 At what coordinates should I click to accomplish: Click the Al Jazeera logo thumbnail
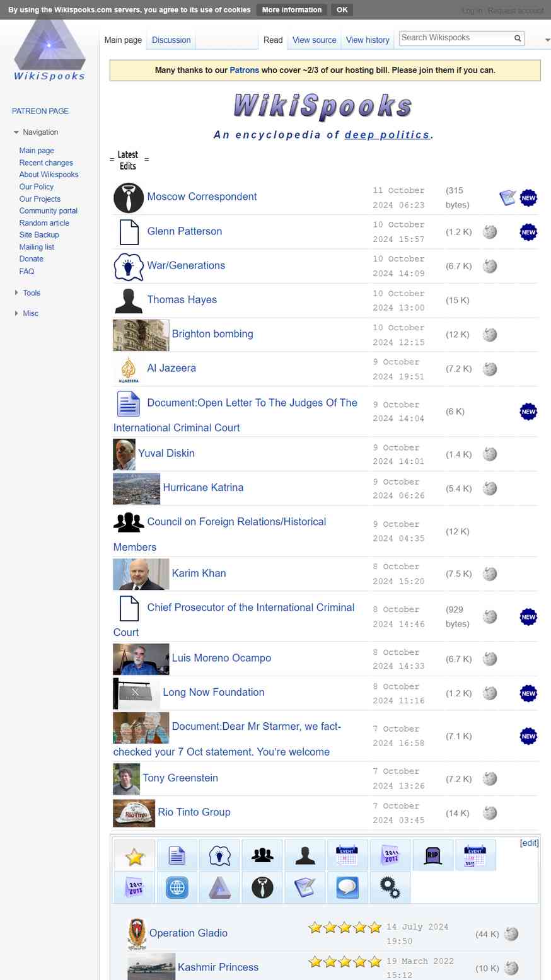(129, 369)
